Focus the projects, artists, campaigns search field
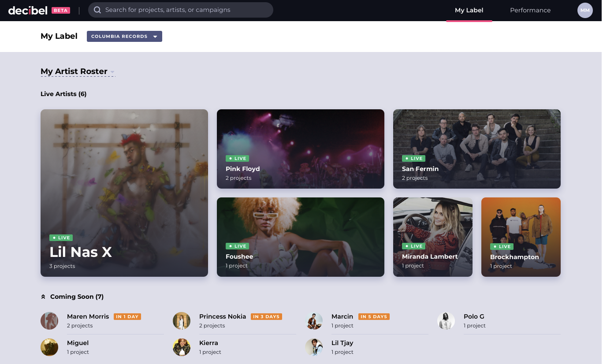 click(181, 10)
